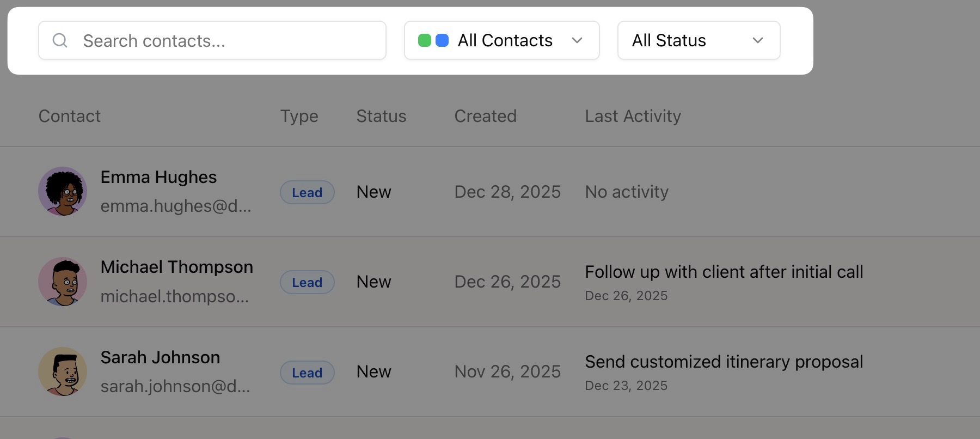Viewport: 980px width, 439px height.
Task: Open 'Send customized itinerary proposal' activity
Action: pos(724,362)
